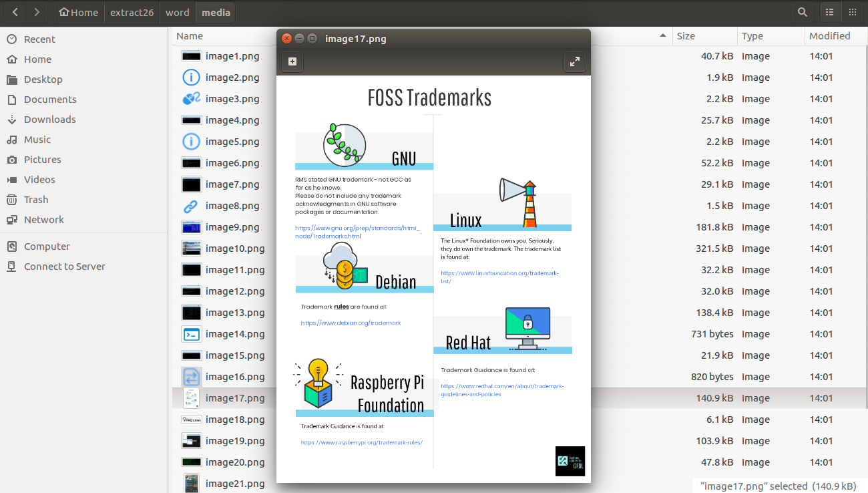Expand preview to fullscreen
Viewport: 868px width, 493px height.
pyautogui.click(x=574, y=61)
